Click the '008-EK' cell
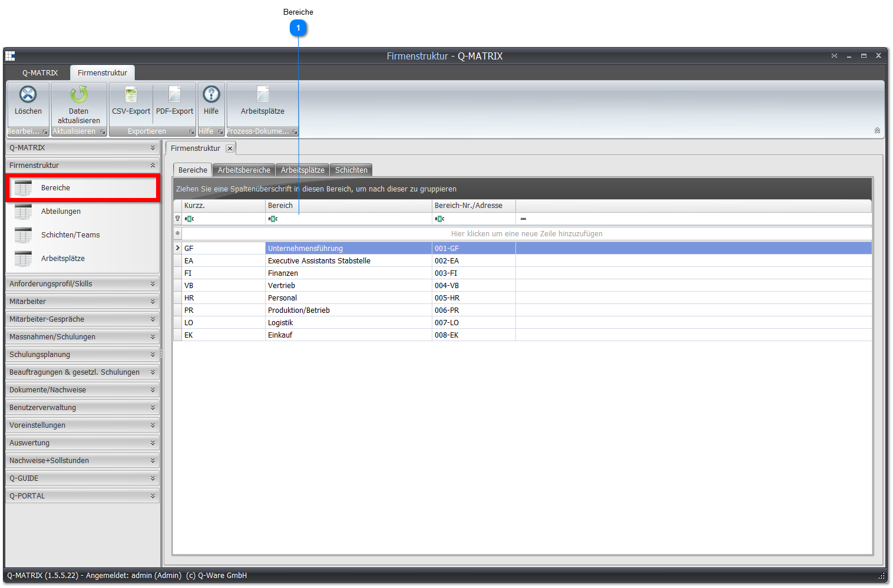The image size is (893, 588). (474, 335)
